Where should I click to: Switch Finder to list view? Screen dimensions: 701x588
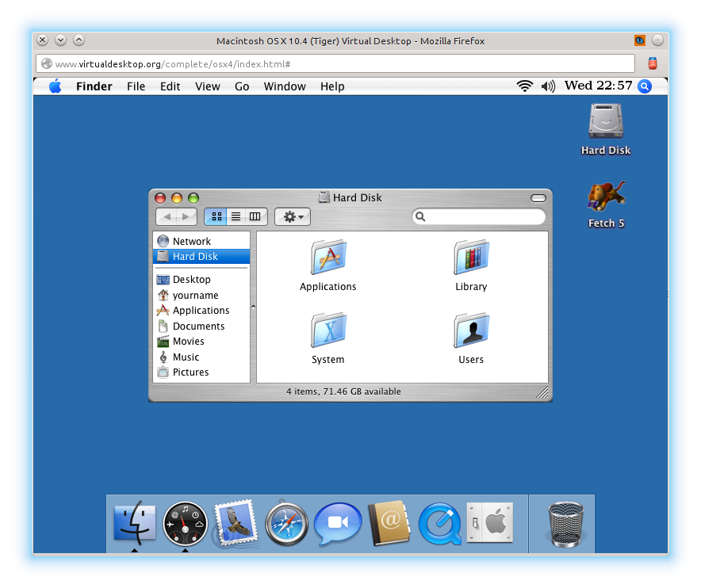click(x=236, y=216)
